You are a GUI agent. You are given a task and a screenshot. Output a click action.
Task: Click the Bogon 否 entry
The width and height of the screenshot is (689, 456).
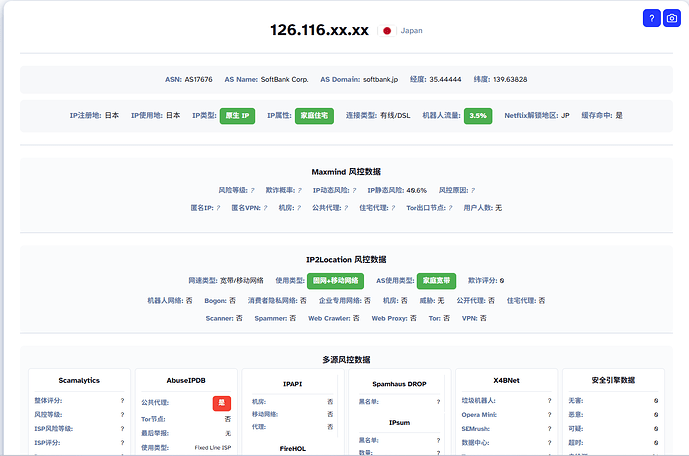tap(220, 300)
